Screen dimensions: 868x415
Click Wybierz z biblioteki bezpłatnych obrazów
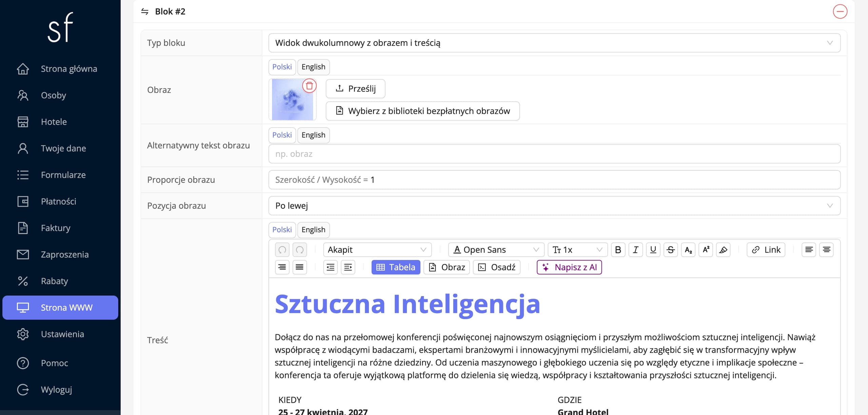tap(422, 111)
